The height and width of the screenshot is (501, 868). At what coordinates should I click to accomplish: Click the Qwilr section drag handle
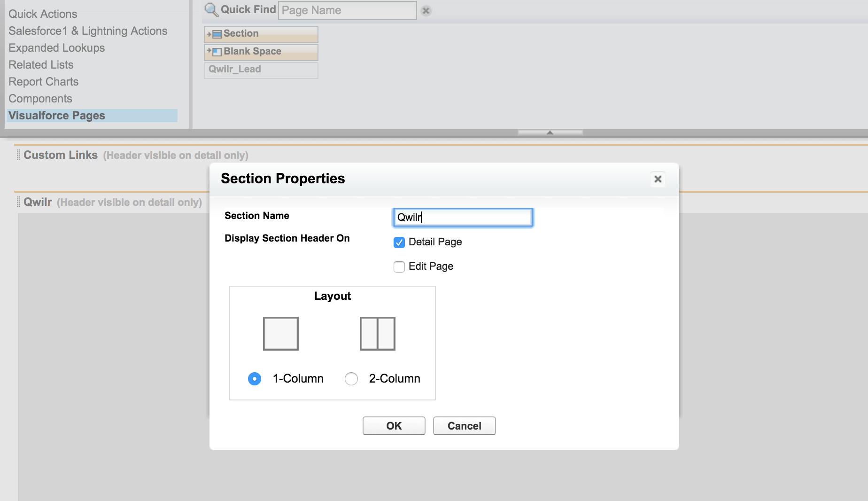(18, 202)
